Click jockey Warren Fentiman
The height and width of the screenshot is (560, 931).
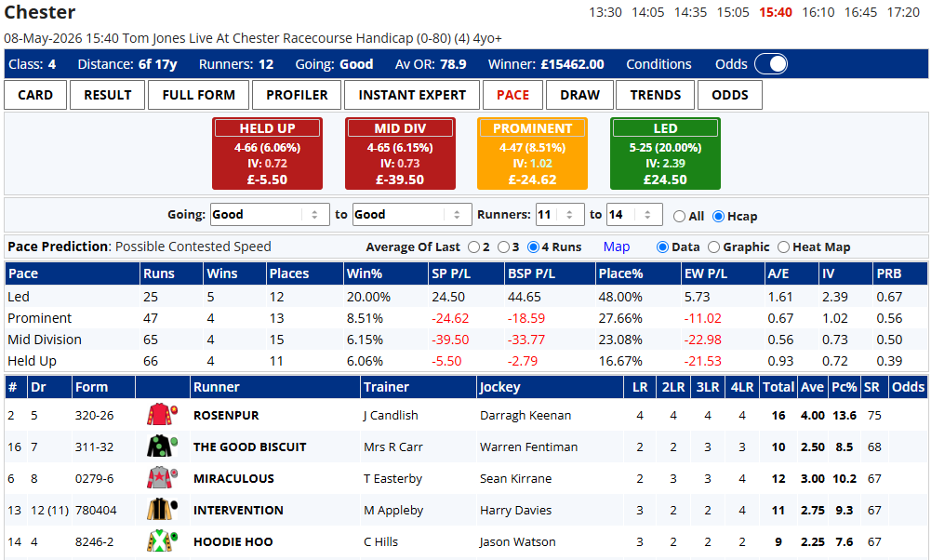pos(528,447)
